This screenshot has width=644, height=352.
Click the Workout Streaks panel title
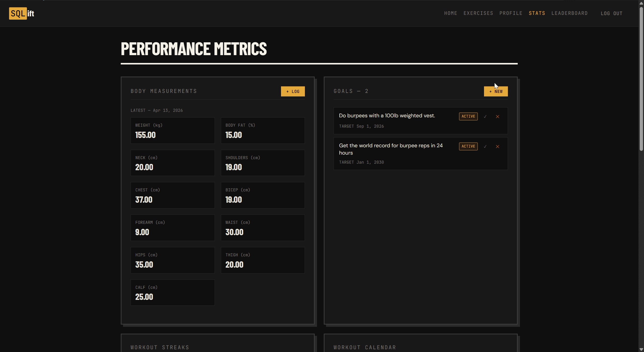(x=159, y=347)
